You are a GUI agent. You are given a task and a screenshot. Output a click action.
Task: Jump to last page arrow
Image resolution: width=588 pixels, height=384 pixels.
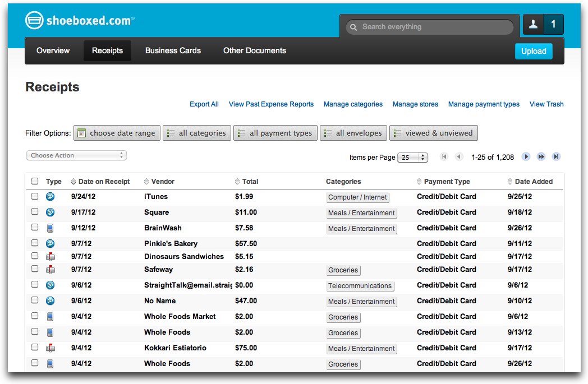(556, 156)
